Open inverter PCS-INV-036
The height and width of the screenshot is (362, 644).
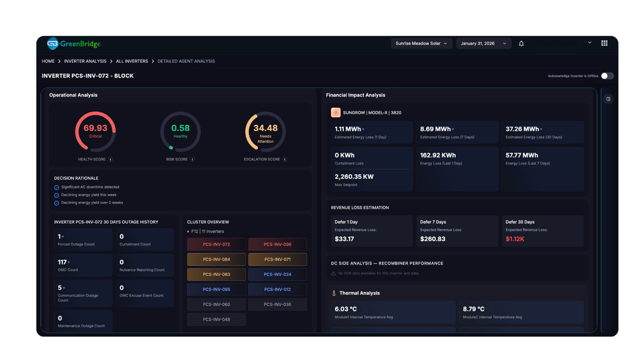tap(277, 304)
